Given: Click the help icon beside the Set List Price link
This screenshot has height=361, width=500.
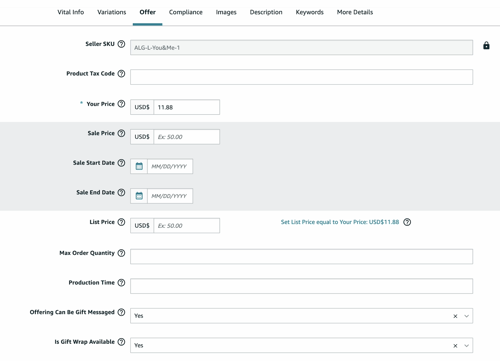Looking at the screenshot, I should point(407,222).
